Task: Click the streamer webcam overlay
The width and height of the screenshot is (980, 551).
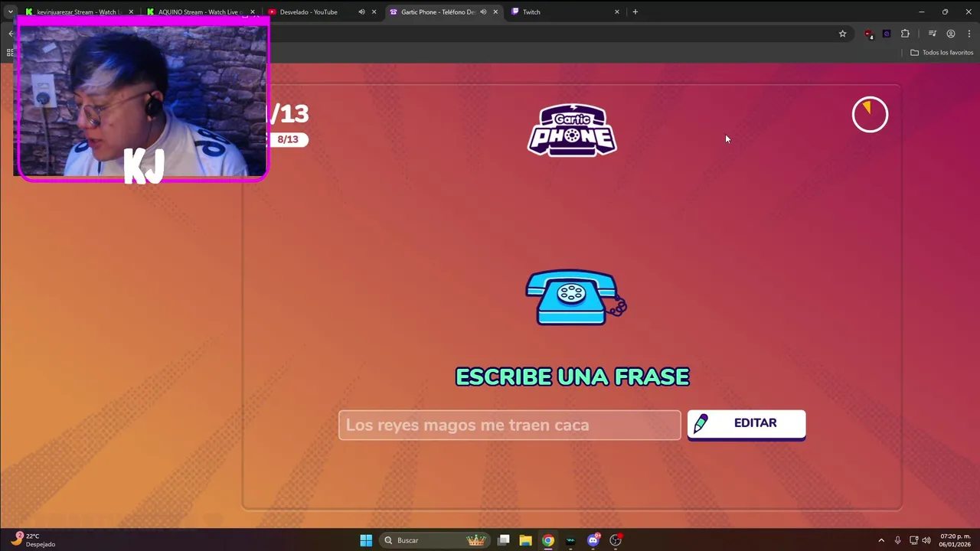Action: [142, 99]
